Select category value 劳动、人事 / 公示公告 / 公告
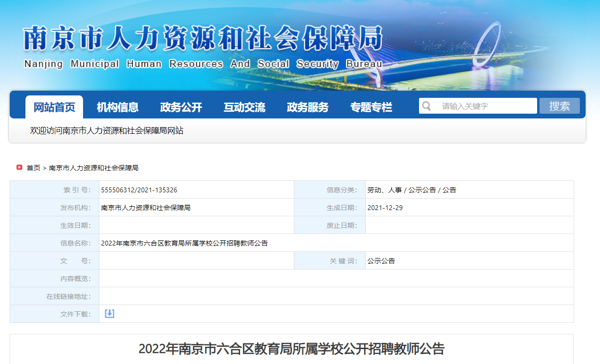600x364 pixels. coord(412,190)
